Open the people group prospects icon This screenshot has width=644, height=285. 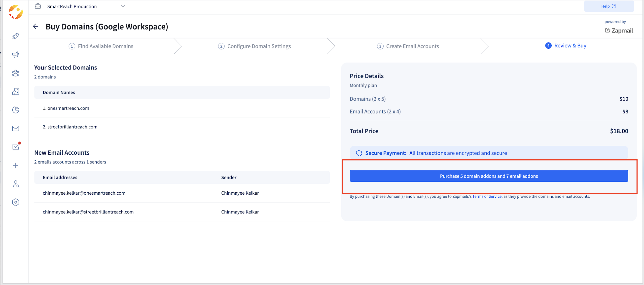(15, 73)
